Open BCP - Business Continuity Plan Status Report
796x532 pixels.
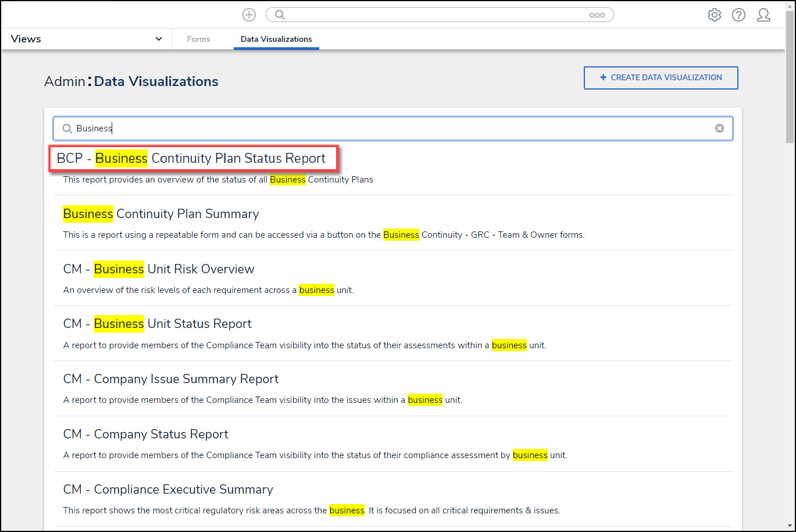[x=191, y=159]
